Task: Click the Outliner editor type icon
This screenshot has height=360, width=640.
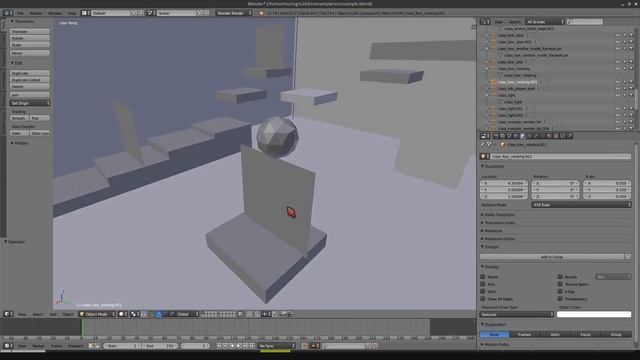Action: 484,22
